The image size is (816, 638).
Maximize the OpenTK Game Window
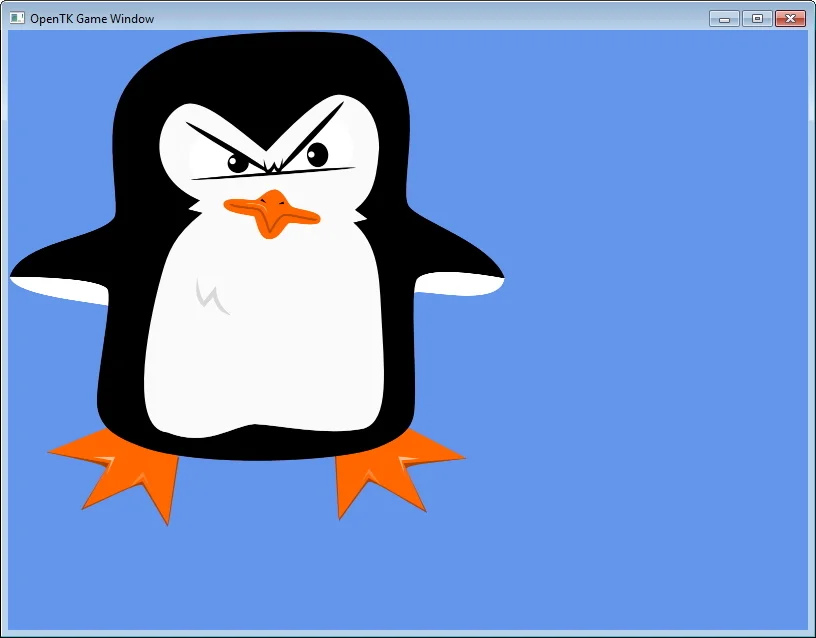(x=757, y=19)
